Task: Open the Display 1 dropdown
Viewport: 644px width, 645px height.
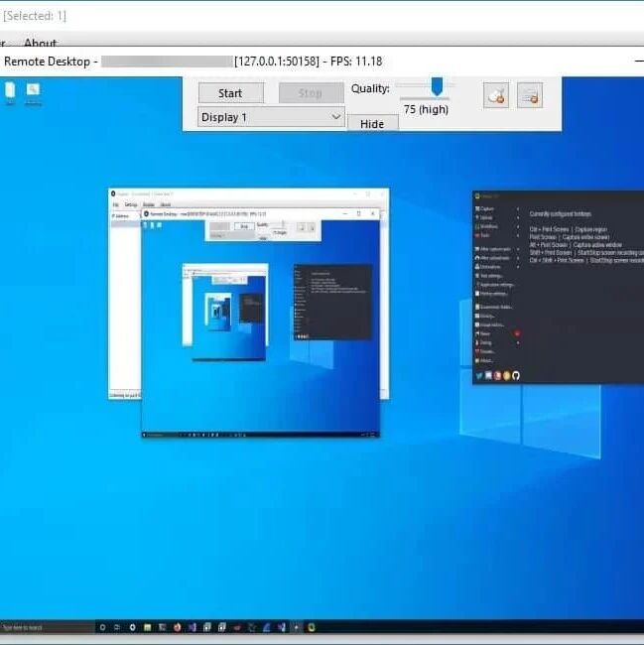Action: coord(271,117)
